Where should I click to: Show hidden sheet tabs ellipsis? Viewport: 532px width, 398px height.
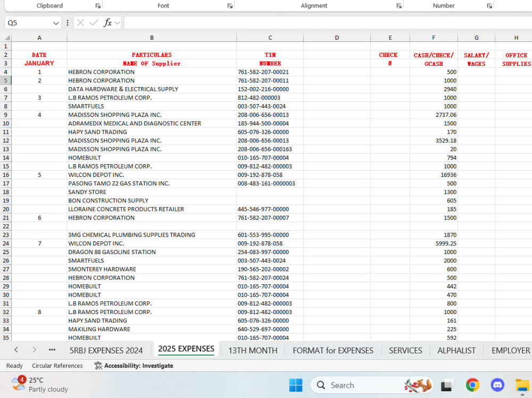[52, 350]
